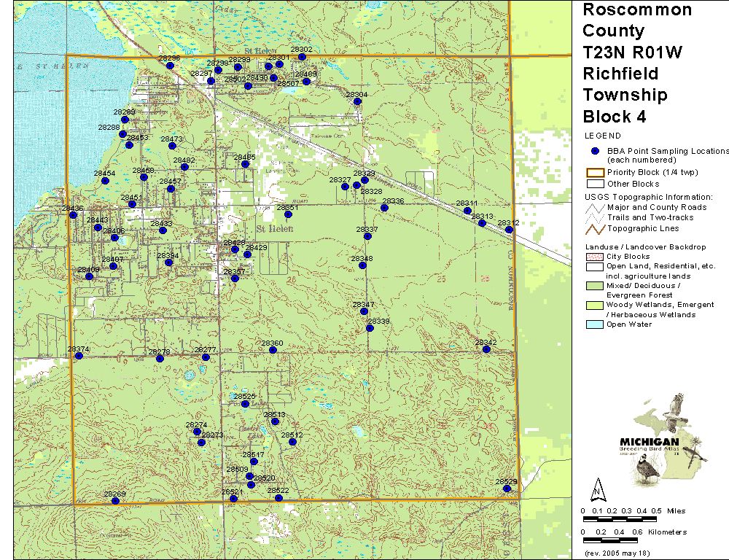Select sampling location 28304
The width and height of the screenshot is (729, 560).
coord(357,101)
